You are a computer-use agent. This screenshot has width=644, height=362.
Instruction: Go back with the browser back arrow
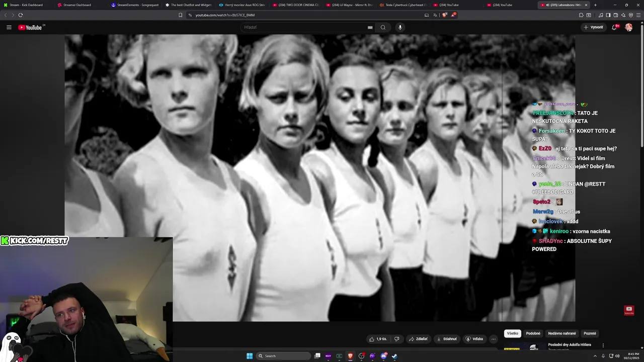[x=6, y=15]
